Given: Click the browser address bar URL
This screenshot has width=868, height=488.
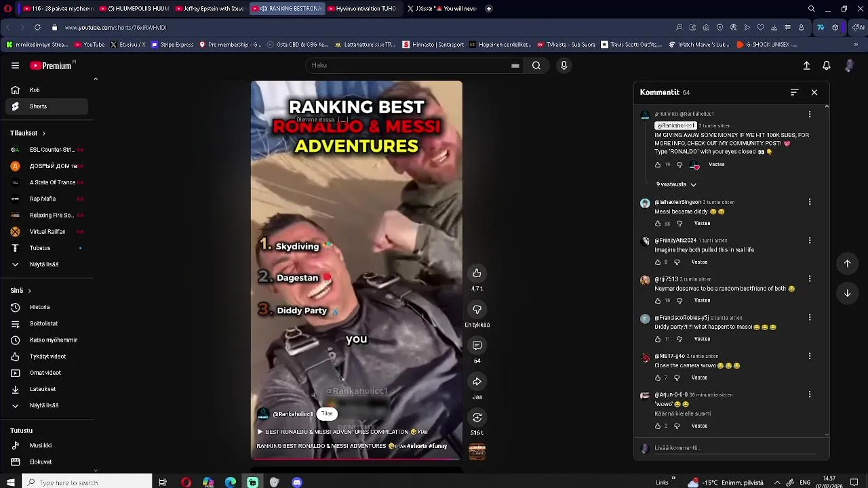Looking at the screenshot, I should [115, 28].
